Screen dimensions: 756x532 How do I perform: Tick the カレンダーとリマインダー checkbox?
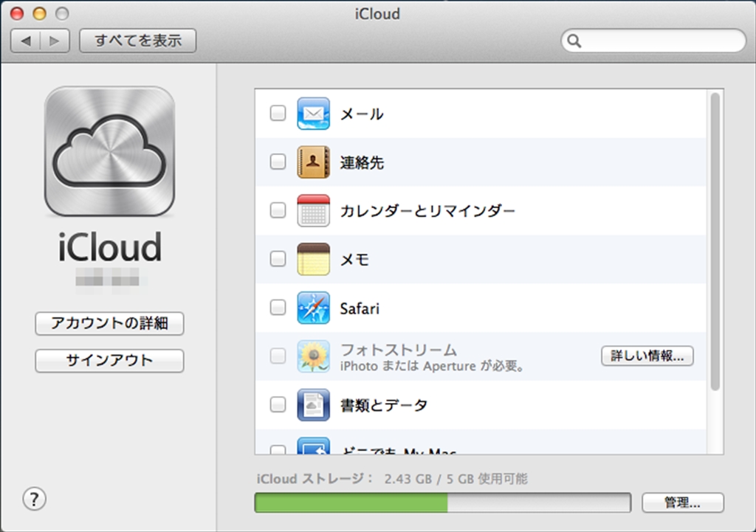click(x=278, y=210)
